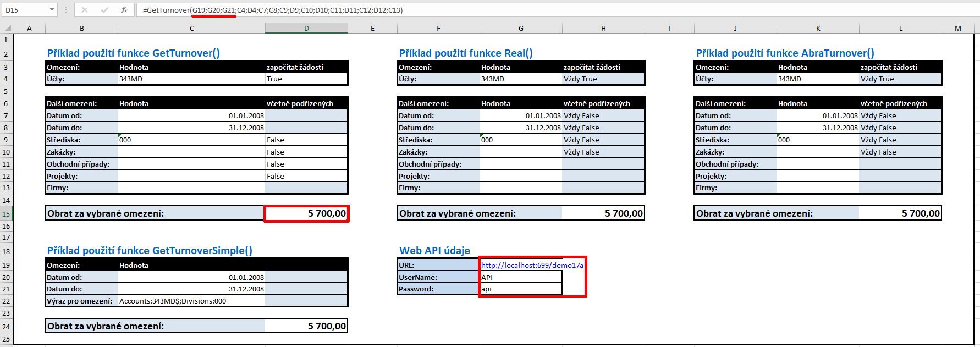
Task: Select the Password value cell
Action: [x=520, y=289]
